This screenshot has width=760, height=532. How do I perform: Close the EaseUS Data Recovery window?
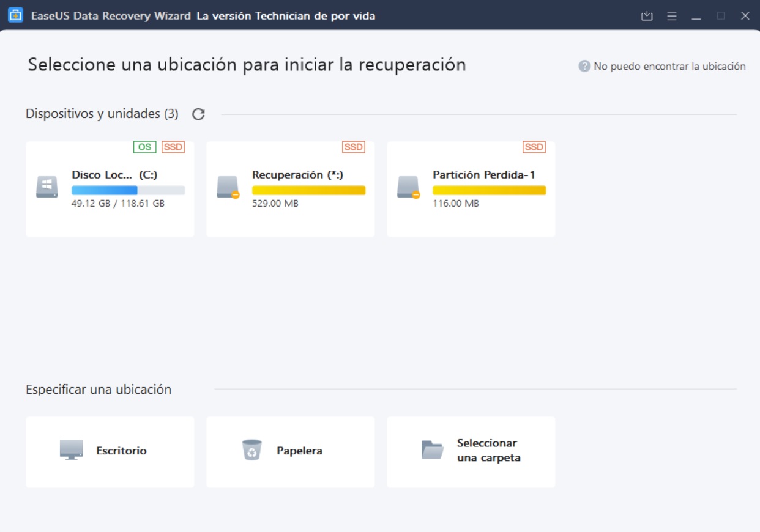coord(745,16)
